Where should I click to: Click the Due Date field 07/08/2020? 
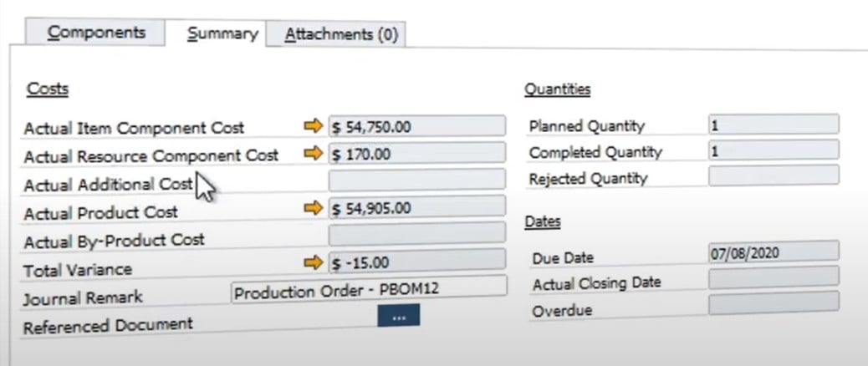pyautogui.click(x=774, y=251)
